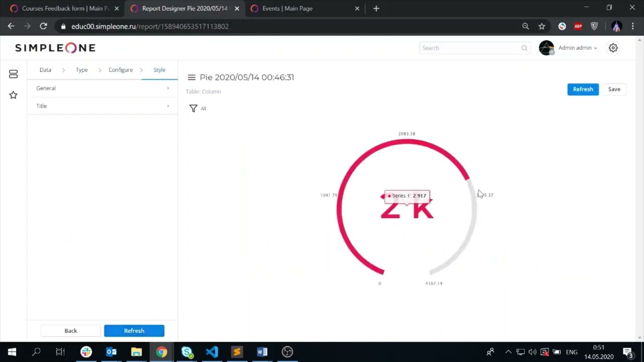This screenshot has width=644, height=362.
Task: Open notification center icon
Action: [627, 352]
